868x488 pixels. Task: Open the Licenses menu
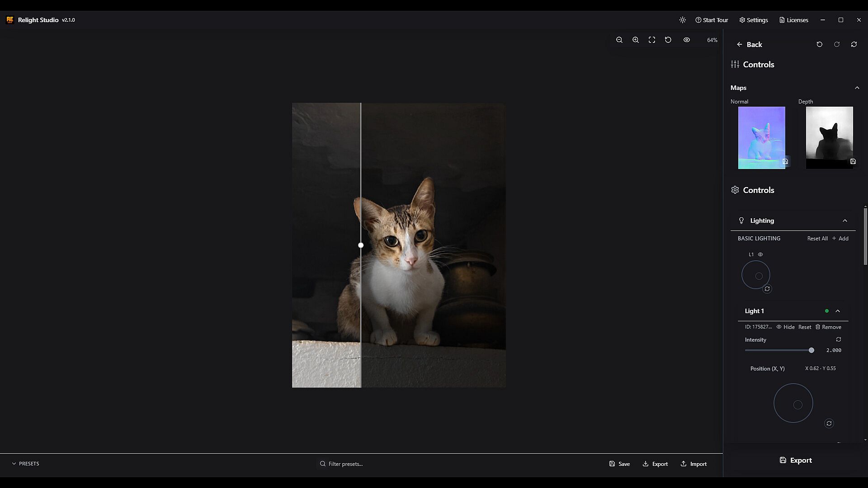click(x=794, y=20)
